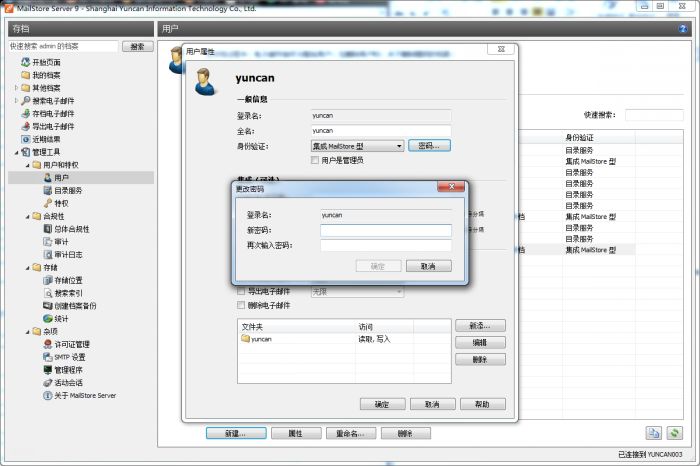The width and height of the screenshot is (700, 466).
Task: Select the yuncan folder row
Action: [x=344, y=339]
